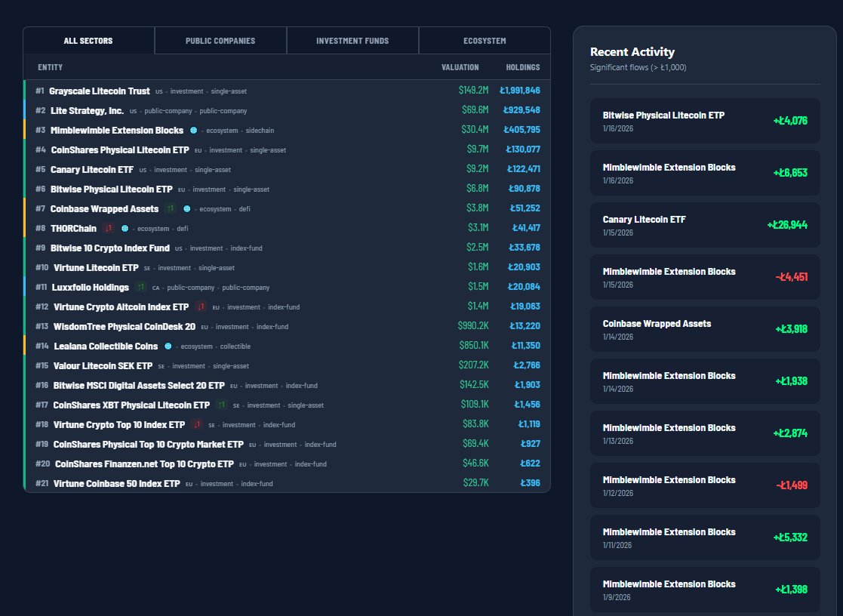Switch to the PUBLIC COMPANIES tab
The width and height of the screenshot is (843, 616).
coord(220,40)
